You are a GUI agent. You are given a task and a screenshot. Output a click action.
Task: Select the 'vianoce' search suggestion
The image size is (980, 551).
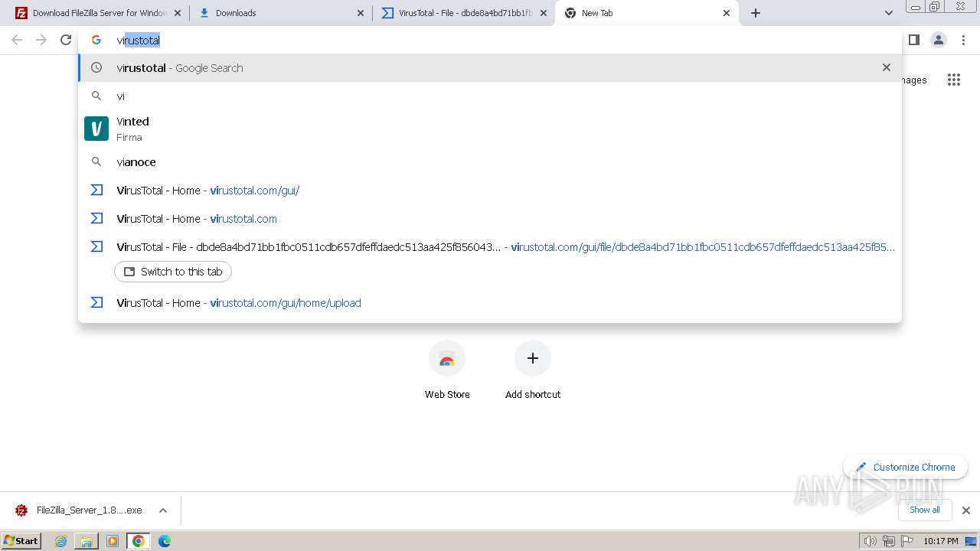click(x=490, y=162)
